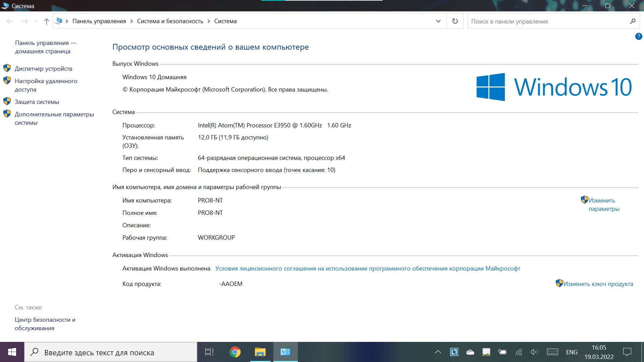Open 'Диспетчер устройств' link
The image size is (644, 362).
[44, 69]
